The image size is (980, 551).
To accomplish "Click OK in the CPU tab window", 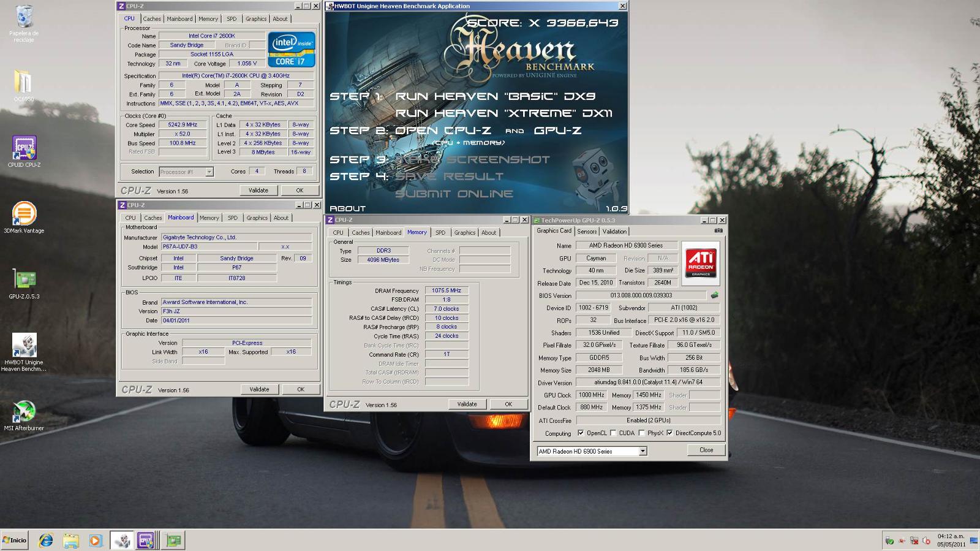I will (300, 191).
